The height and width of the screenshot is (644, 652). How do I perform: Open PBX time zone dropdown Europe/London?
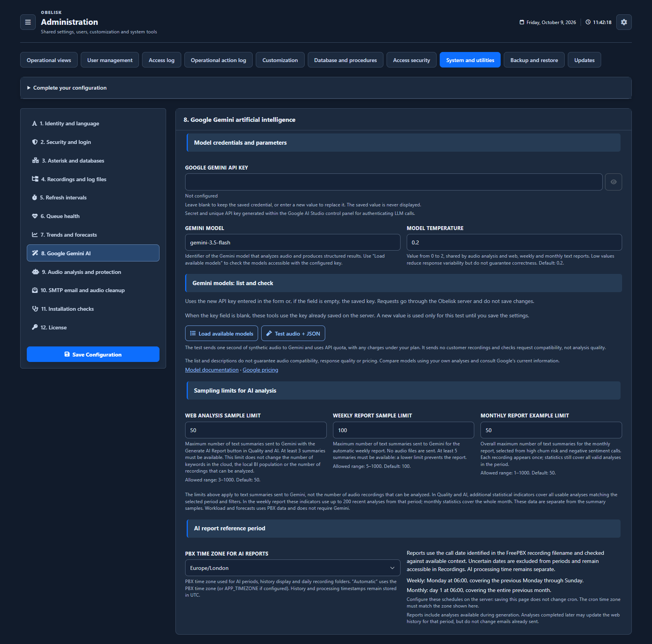[x=293, y=568]
